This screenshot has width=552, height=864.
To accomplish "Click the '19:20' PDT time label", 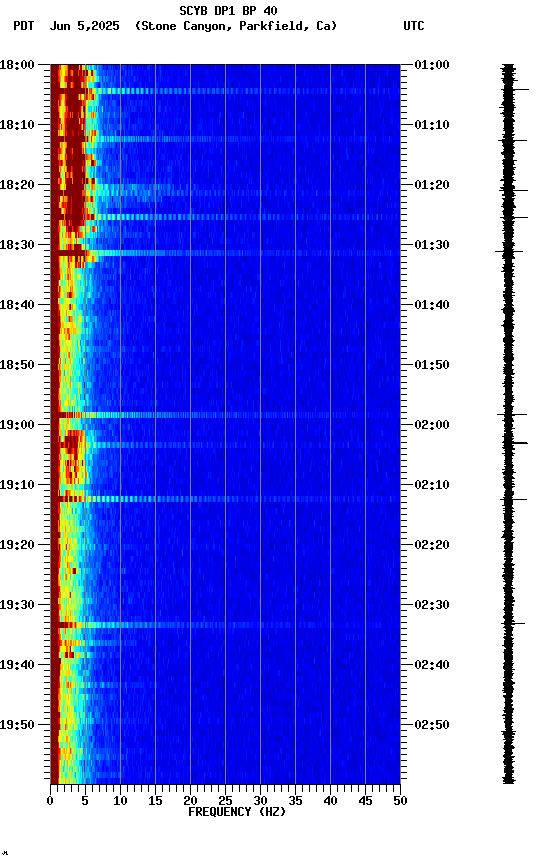I will click(17, 545).
